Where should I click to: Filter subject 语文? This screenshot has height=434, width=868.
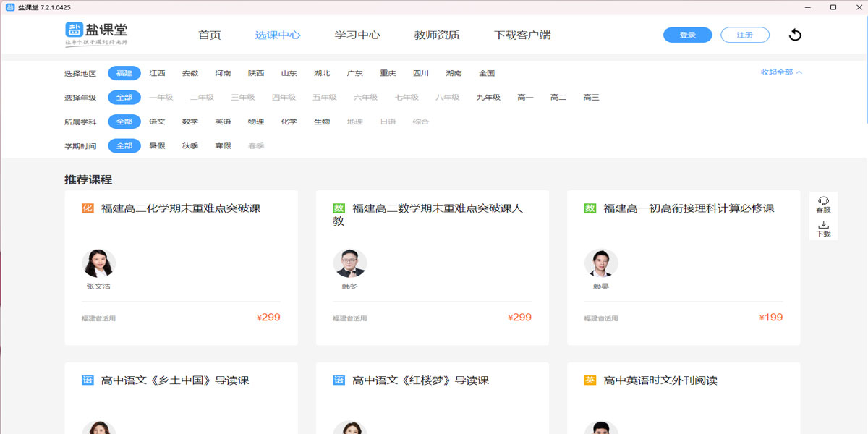[x=158, y=122]
